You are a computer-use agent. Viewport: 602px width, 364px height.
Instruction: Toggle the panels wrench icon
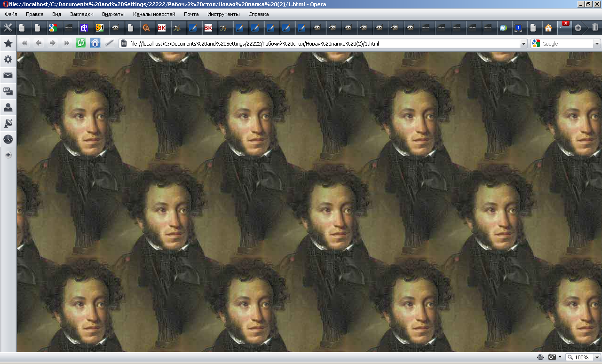[8, 28]
